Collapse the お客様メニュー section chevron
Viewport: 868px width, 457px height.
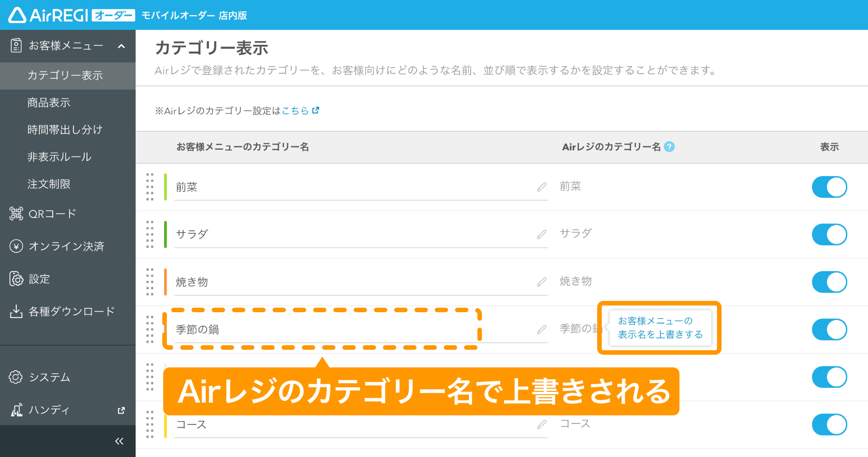point(121,46)
